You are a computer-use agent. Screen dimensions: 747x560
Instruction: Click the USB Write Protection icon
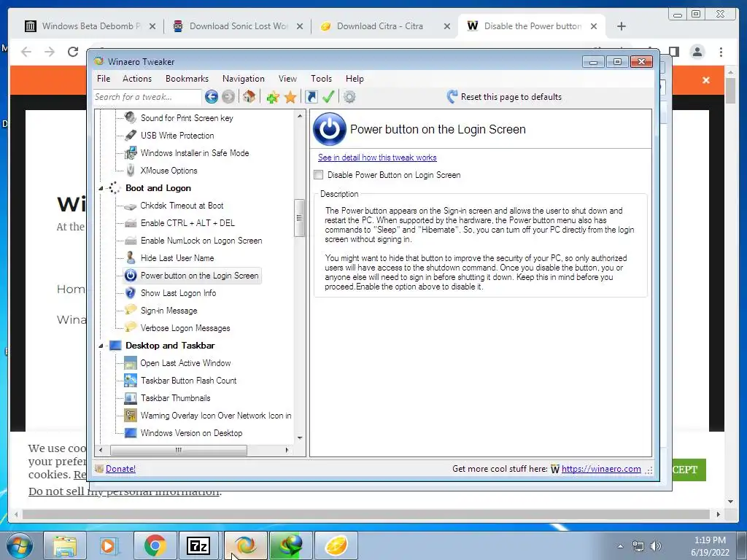coord(130,135)
